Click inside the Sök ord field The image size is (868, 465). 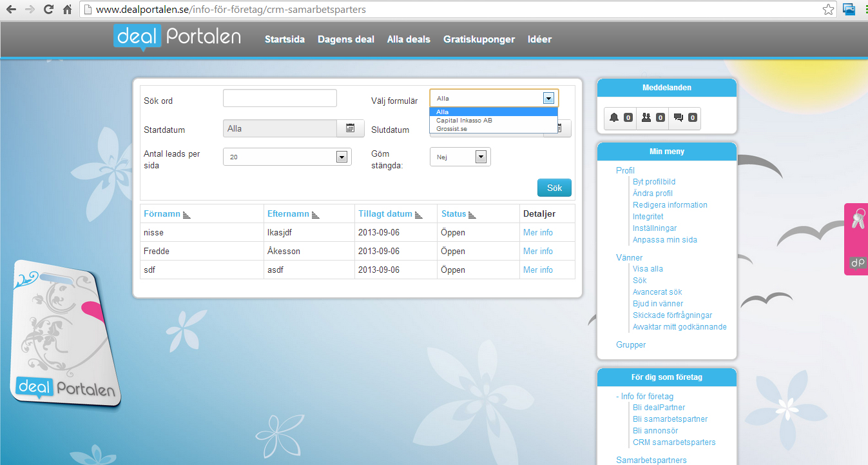click(279, 97)
